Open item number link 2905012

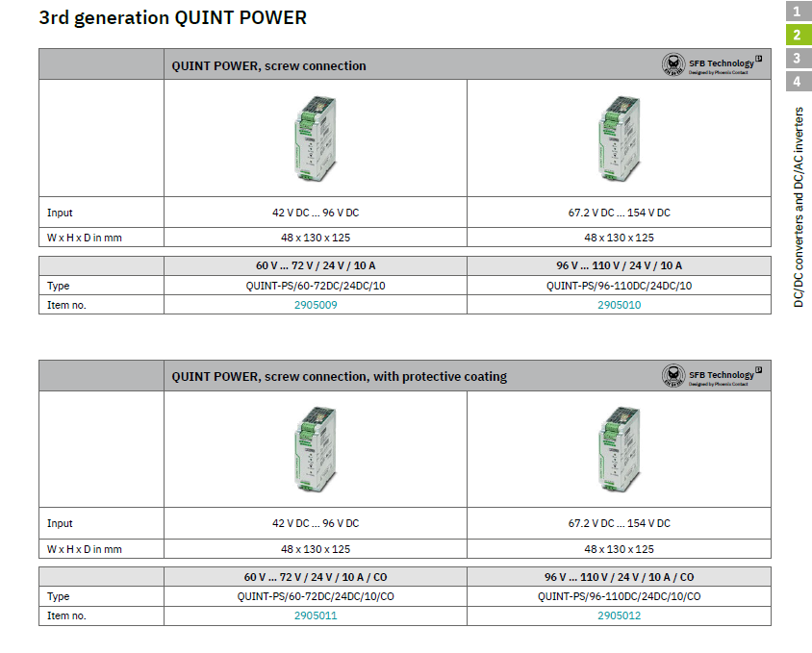click(619, 615)
